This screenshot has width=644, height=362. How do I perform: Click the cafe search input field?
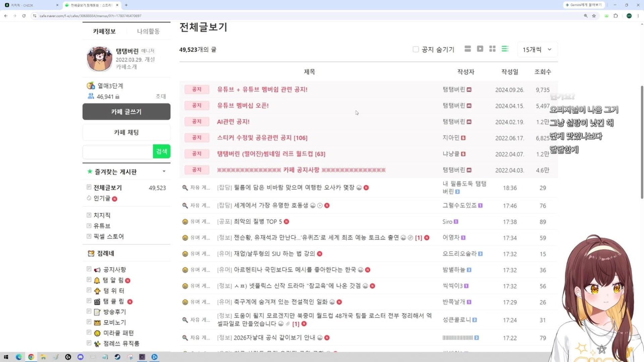click(x=118, y=152)
